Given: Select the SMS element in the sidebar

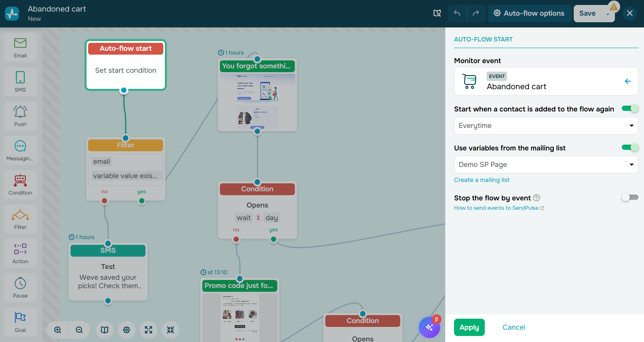Looking at the screenshot, I should pyautogui.click(x=20, y=82).
